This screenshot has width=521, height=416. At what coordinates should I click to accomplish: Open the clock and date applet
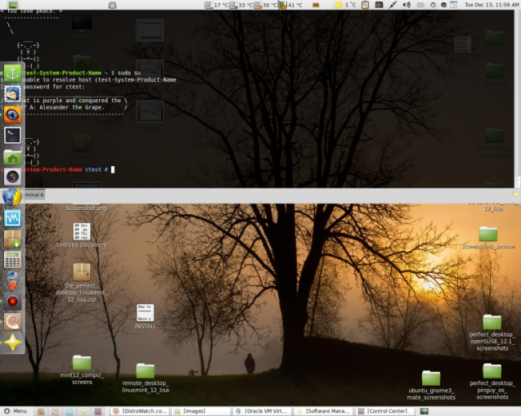click(491, 5)
